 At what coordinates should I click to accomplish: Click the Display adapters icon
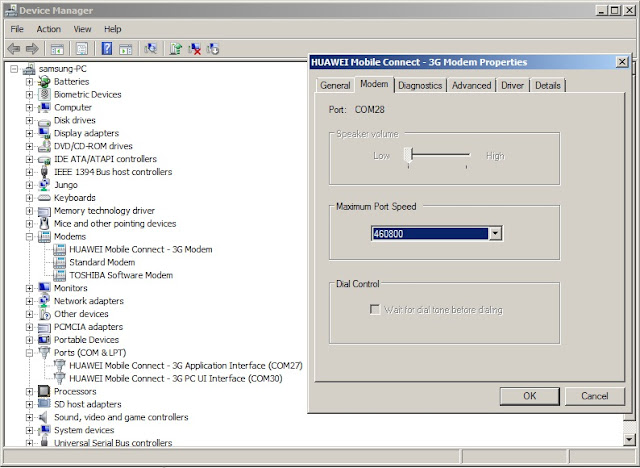pyautogui.click(x=44, y=133)
